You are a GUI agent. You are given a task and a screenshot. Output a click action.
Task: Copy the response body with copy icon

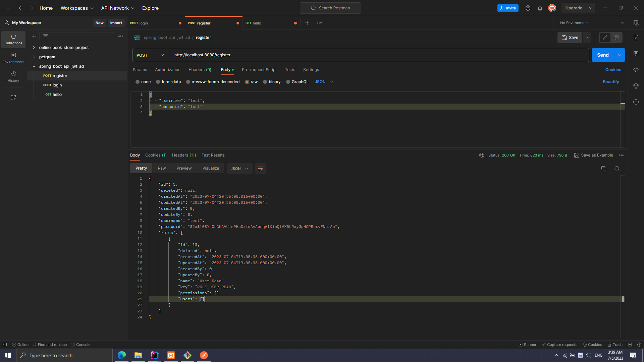click(x=604, y=169)
